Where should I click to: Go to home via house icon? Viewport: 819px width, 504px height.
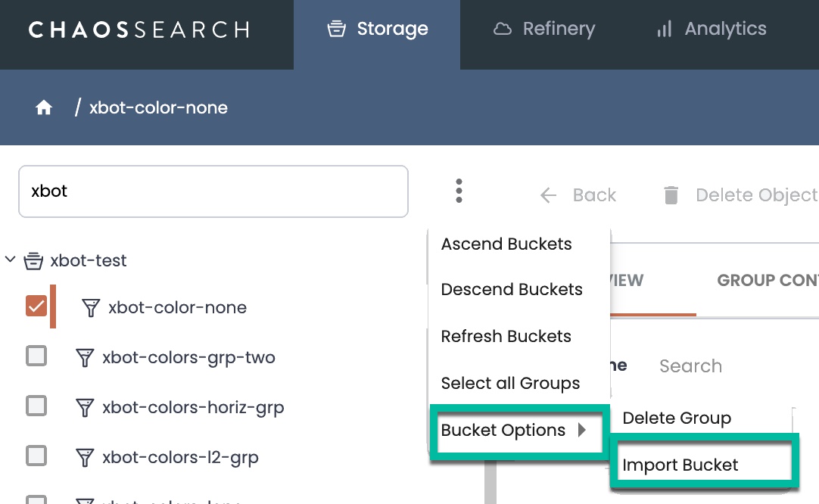click(x=44, y=107)
